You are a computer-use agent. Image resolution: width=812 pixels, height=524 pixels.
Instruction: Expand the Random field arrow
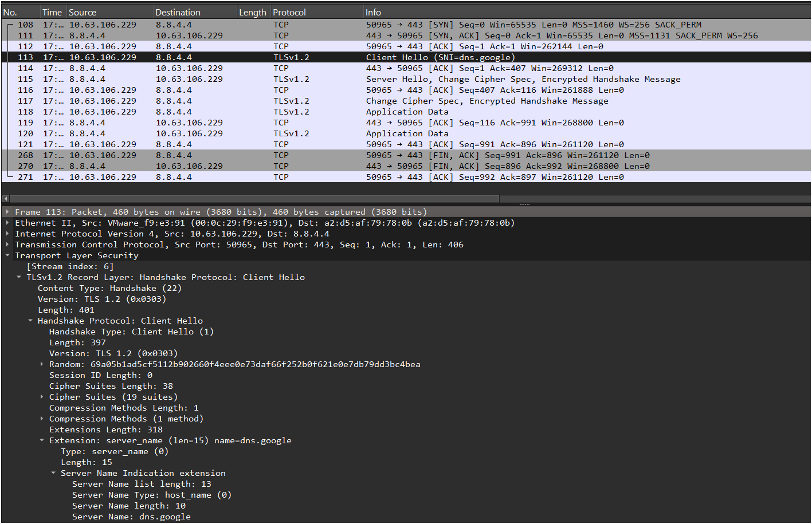tap(42, 364)
